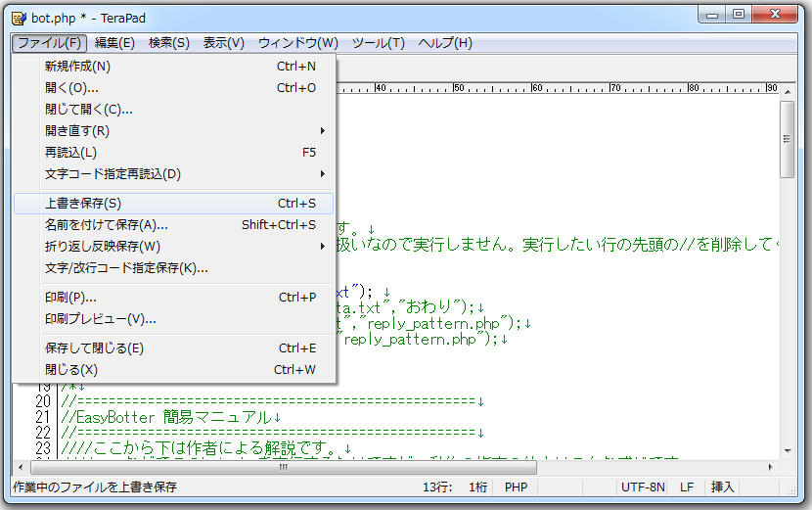The width and height of the screenshot is (812, 510).
Task: Click the vertical scrollbar down arrow
Action: point(787,448)
